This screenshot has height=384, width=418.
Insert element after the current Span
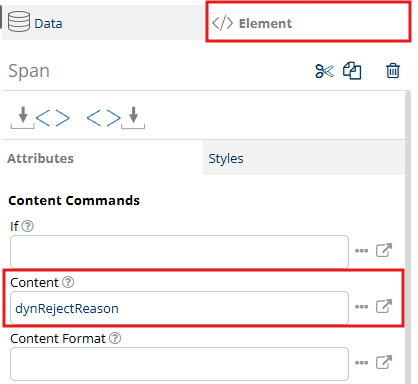point(116,118)
